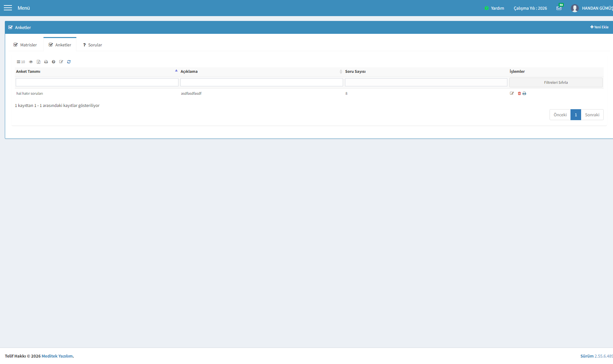613x364 pixels.
Task: Export the table to Excel
Action: click(38, 62)
